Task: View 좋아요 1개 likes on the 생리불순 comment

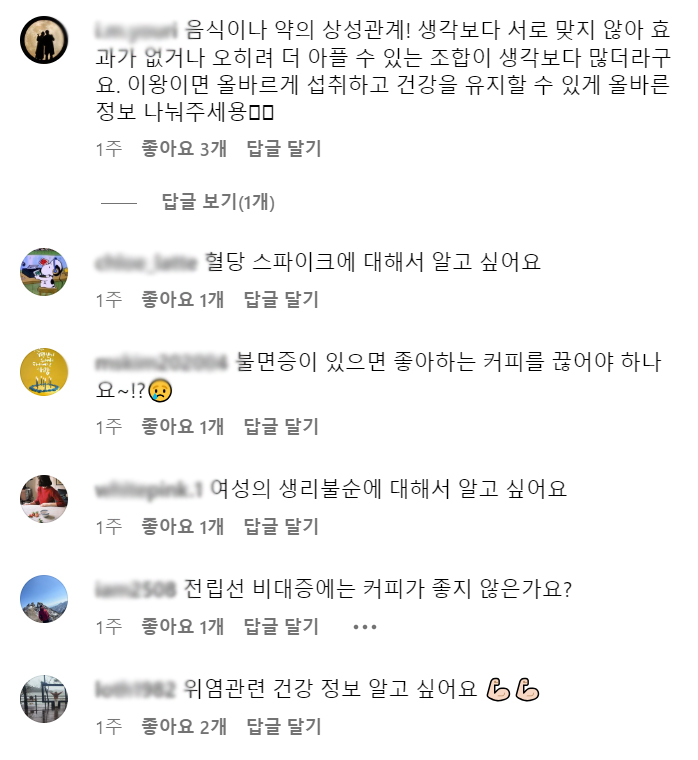Action: tap(183, 526)
